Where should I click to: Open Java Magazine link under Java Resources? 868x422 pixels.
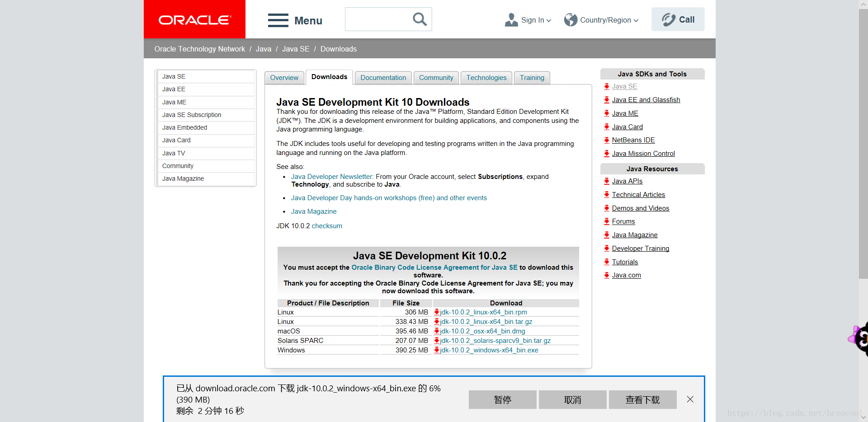[x=635, y=235]
